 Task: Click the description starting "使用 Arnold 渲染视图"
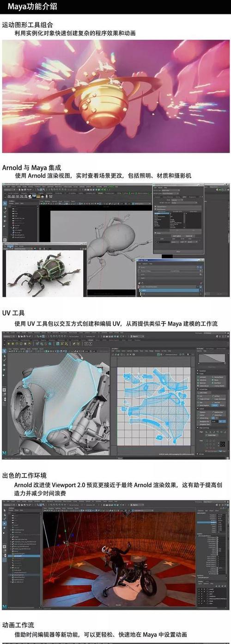(x=103, y=176)
